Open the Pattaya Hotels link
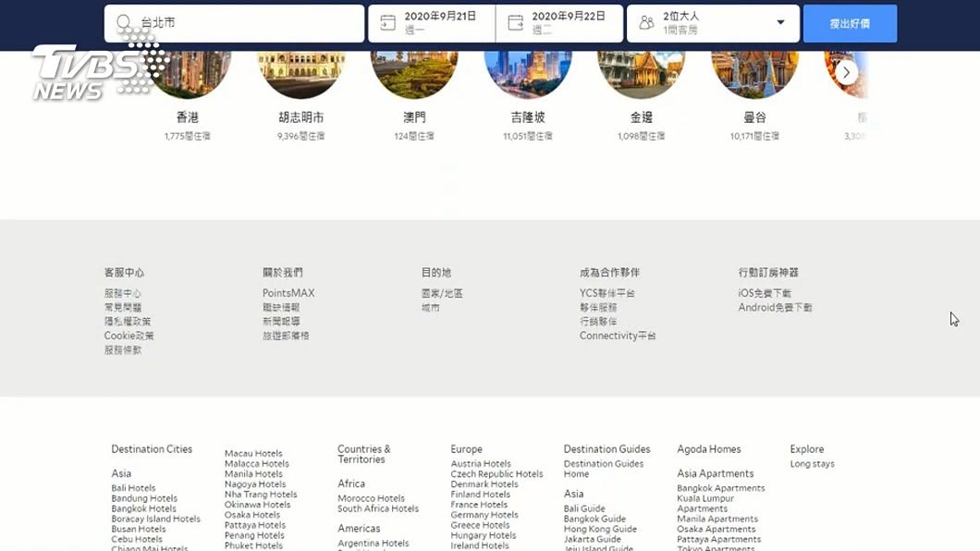This screenshot has height=551, width=980. tap(255, 525)
